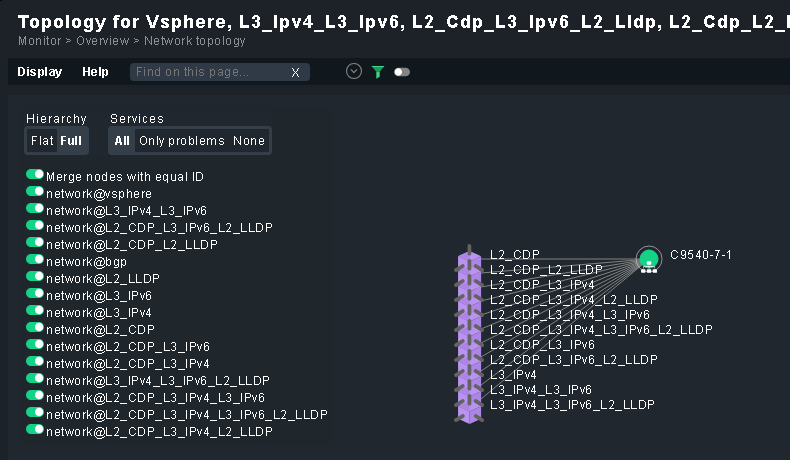Click the green filter funnel icon
This screenshot has height=460, width=790.
(x=378, y=72)
